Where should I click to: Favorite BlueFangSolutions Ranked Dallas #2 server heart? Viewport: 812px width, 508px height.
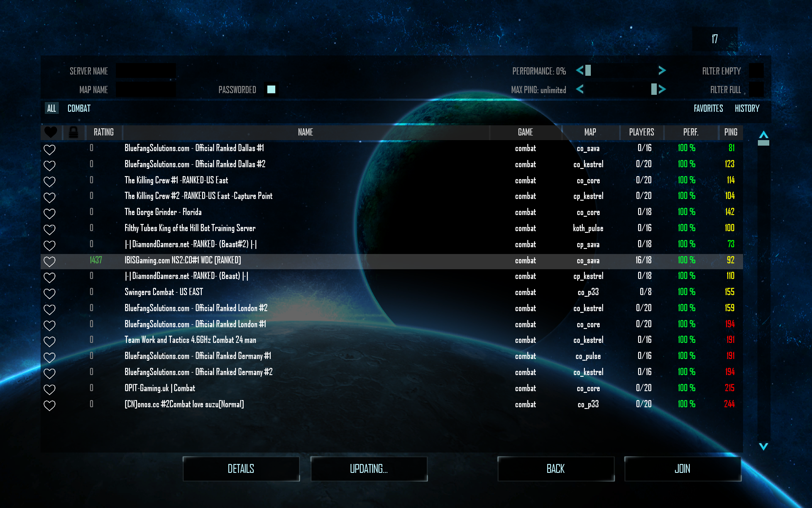[x=49, y=166]
